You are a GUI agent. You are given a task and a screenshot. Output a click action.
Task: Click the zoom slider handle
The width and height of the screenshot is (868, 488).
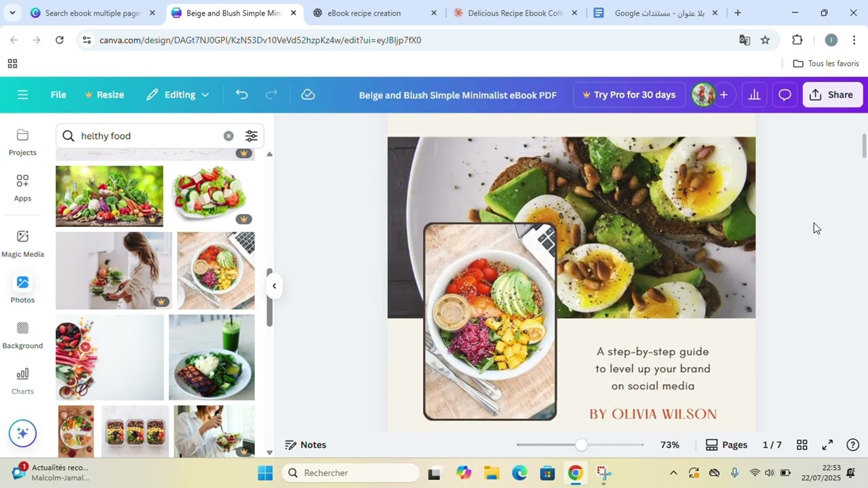click(581, 445)
